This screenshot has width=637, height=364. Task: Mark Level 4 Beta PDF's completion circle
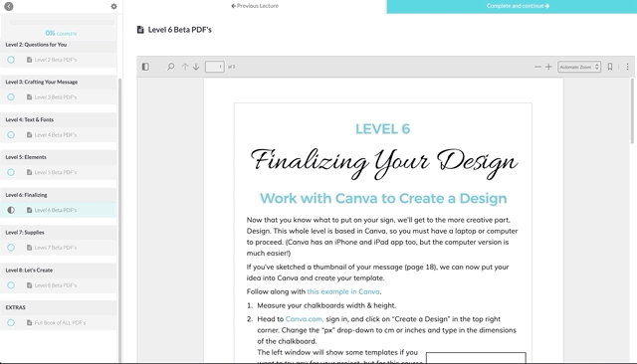(11, 134)
